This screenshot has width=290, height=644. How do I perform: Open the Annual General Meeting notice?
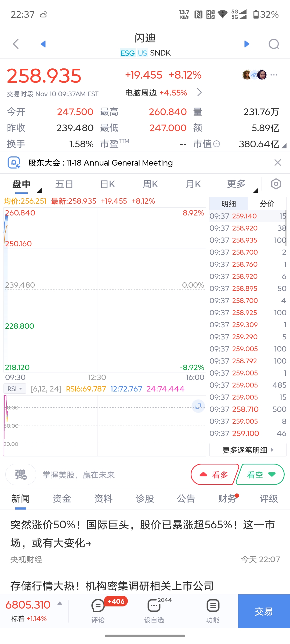[100, 163]
